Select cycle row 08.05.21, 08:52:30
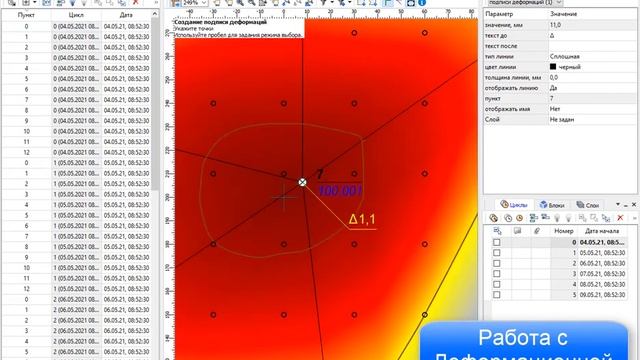The image size is (640, 360). (602, 284)
